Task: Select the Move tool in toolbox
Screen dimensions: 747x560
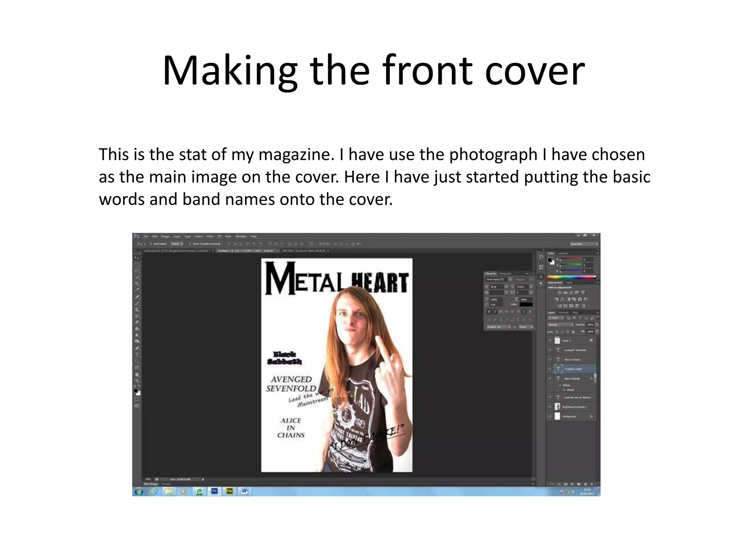Action: (137, 258)
